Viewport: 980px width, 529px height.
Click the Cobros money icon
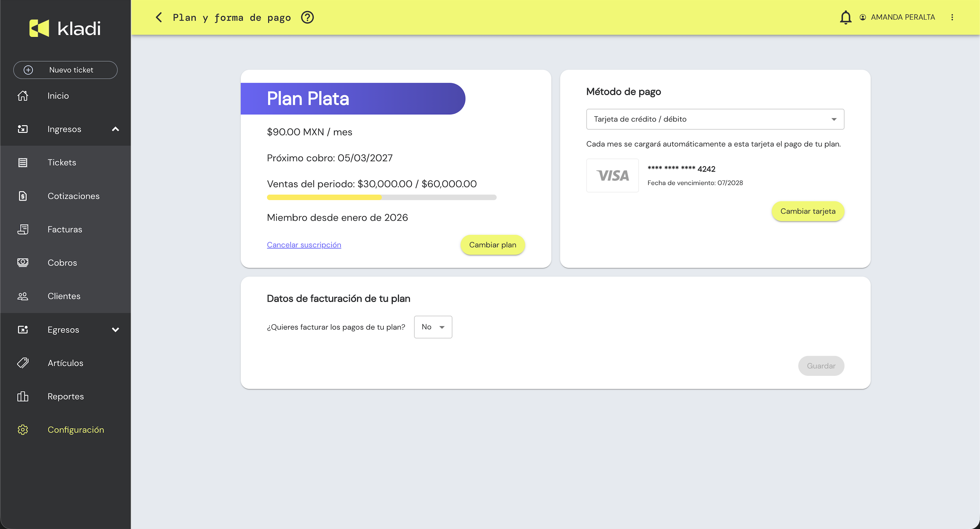(23, 263)
